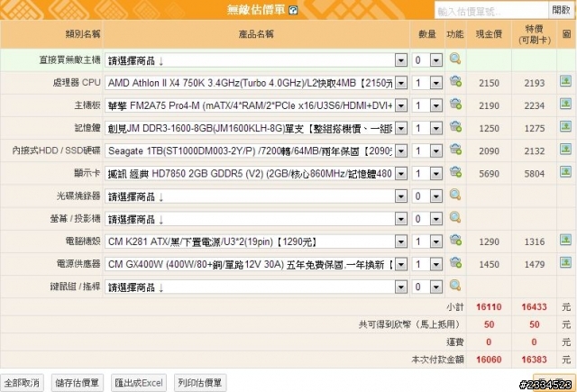Open product image icon for CM K281 case
The width and height of the screenshot is (577, 392).
click(x=565, y=240)
